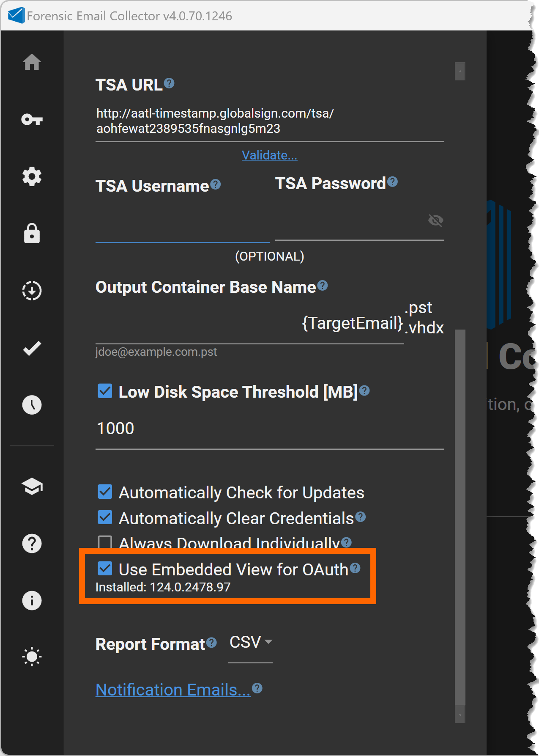
Task: Enable Always Download Individually checkbox
Action: (x=105, y=542)
